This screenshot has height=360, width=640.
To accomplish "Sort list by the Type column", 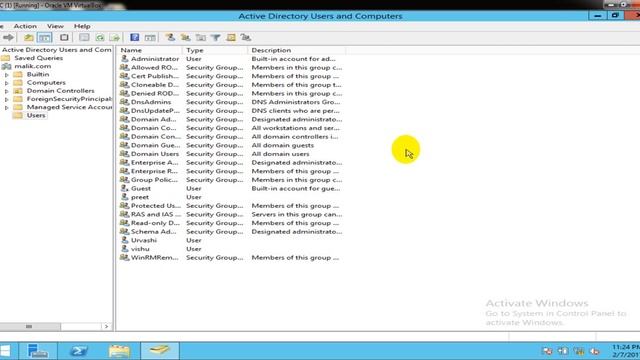I will pos(215,50).
